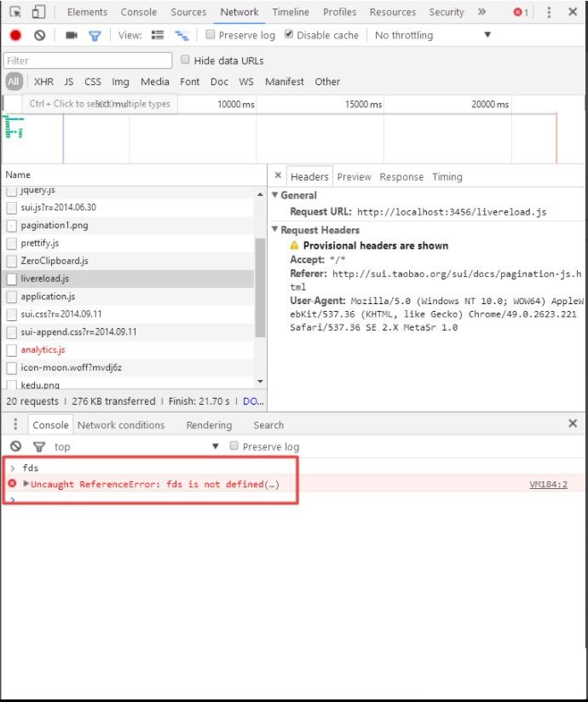Open the No throttling dropdown

(433, 35)
